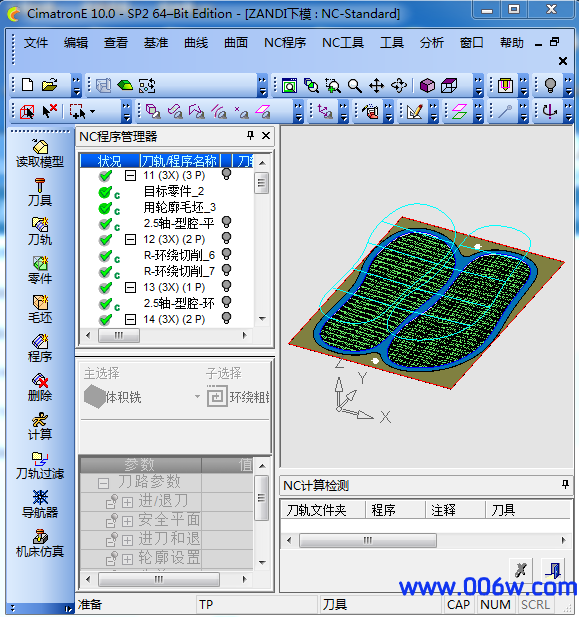Open the 文件 menu
The image size is (579, 617).
(36, 42)
